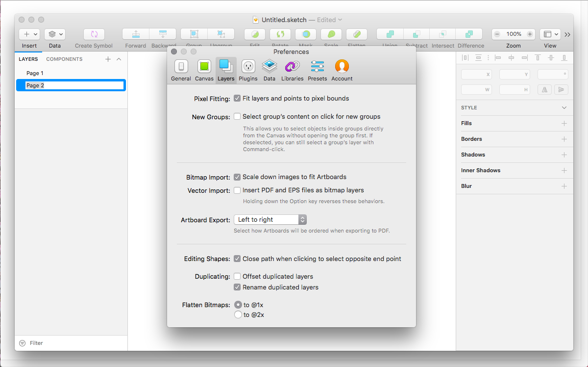Viewport: 588px width, 367px height.
Task: Enable Insert PDF and EPS as bitmap layers
Action: (237, 190)
